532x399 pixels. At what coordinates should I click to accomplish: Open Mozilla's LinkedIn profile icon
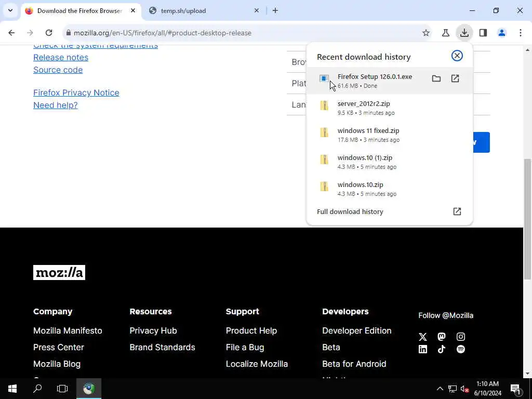tap(423, 349)
